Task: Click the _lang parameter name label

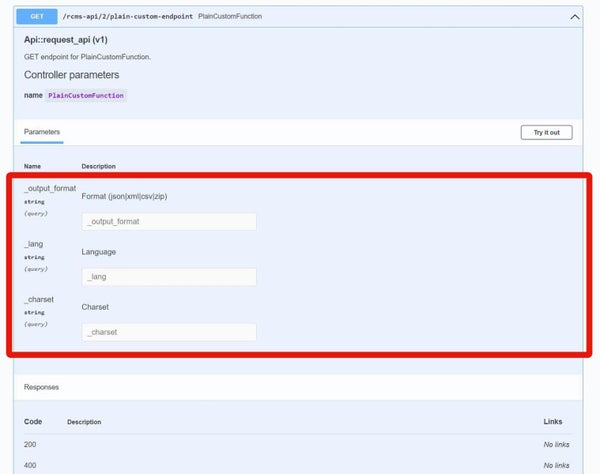Action: [34, 244]
